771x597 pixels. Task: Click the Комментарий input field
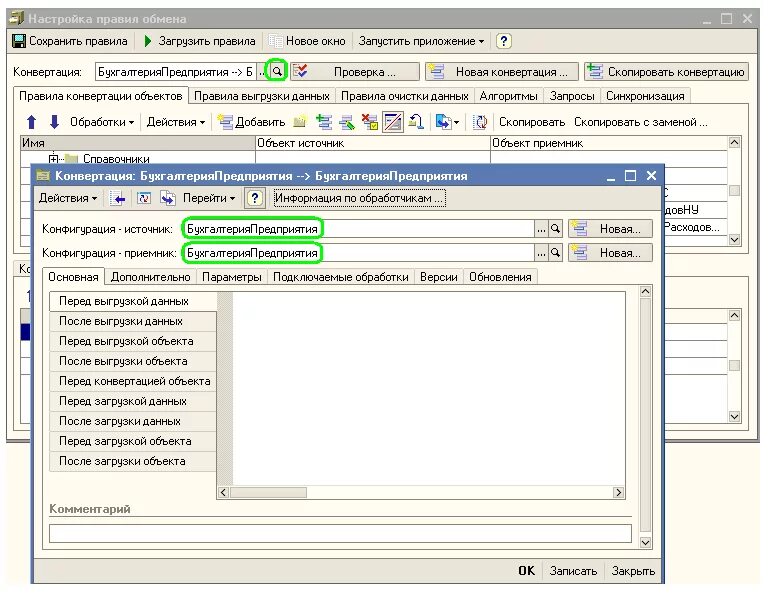(340, 534)
